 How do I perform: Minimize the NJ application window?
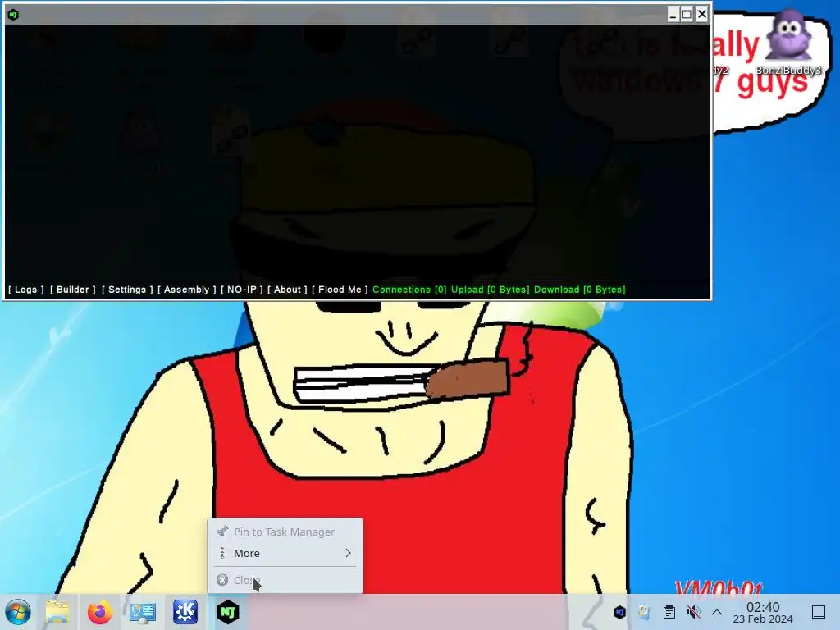[673, 15]
